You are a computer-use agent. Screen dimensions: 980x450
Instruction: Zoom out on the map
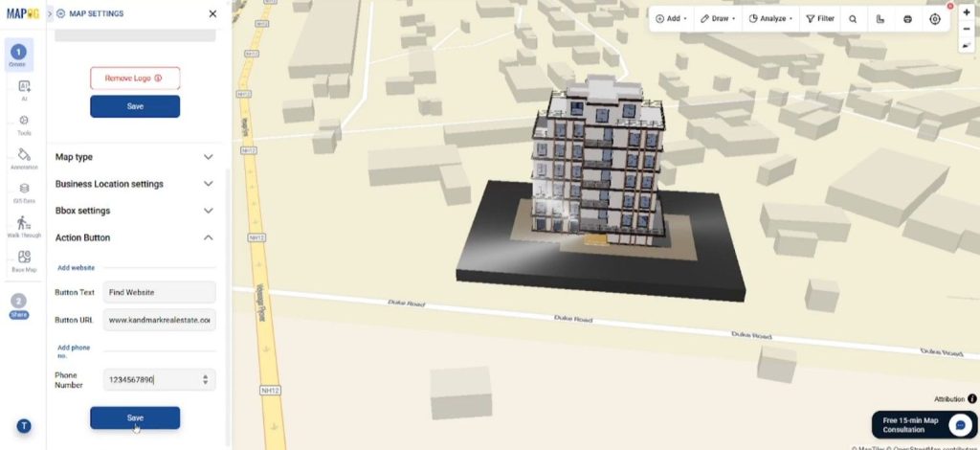click(x=967, y=29)
